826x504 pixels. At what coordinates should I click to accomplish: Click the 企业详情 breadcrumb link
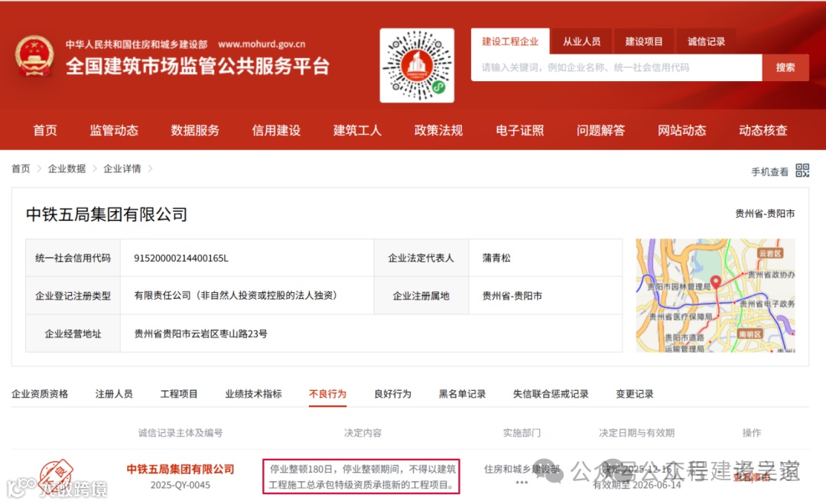pos(122,168)
